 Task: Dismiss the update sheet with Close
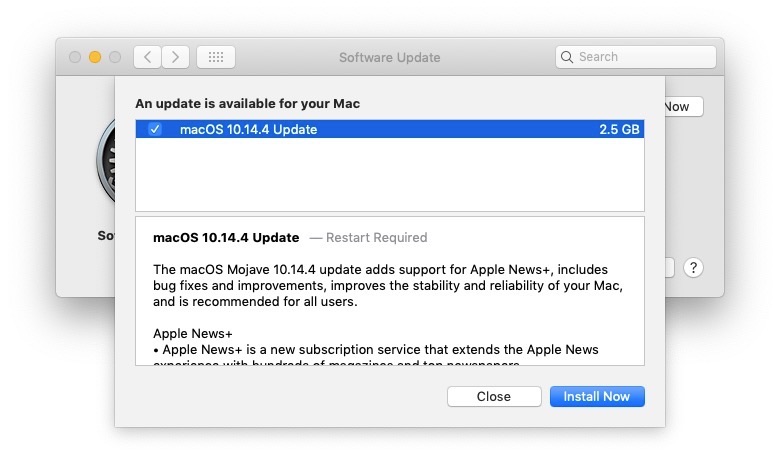point(493,396)
